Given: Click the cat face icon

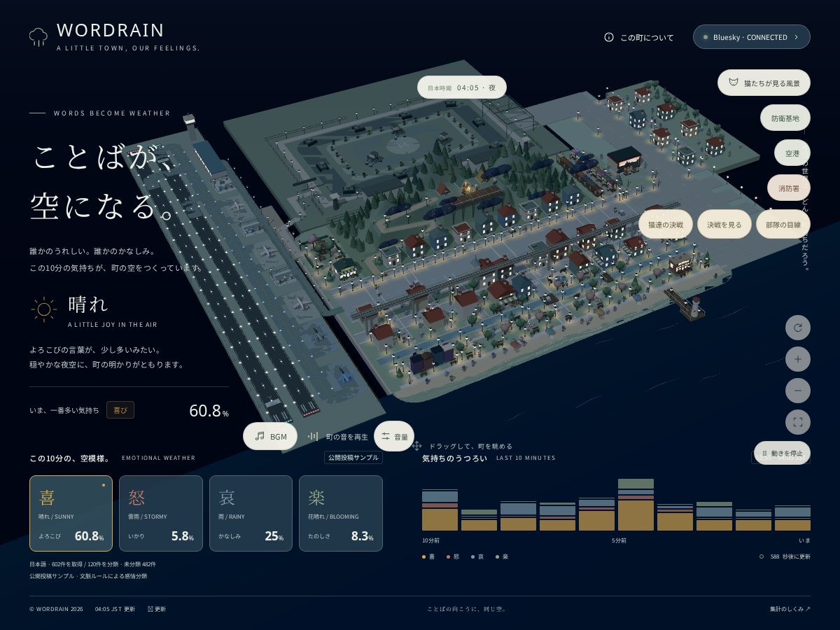Looking at the screenshot, I should coord(733,83).
